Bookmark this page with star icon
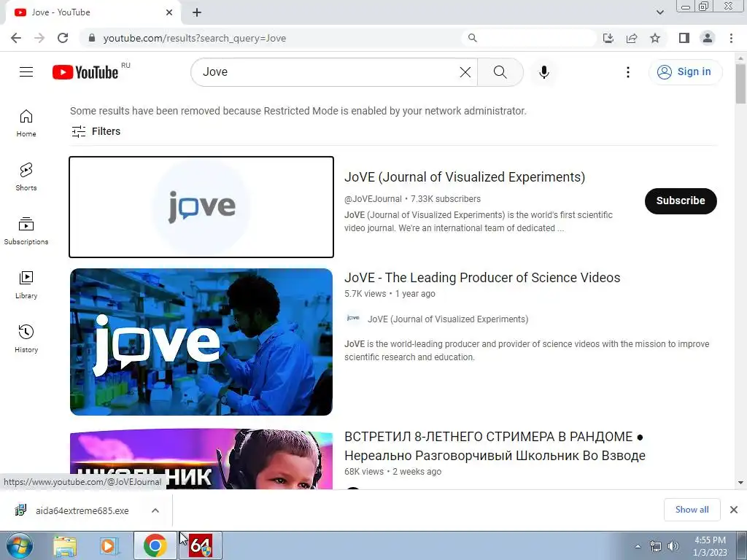Image resolution: width=747 pixels, height=560 pixels. pos(655,38)
